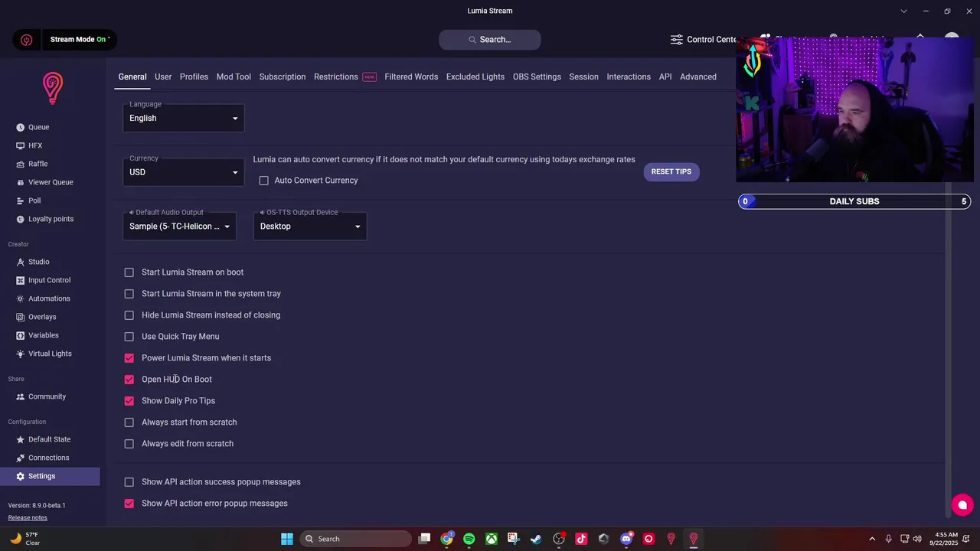Screen dimensions: 980x551
Task: Check Hide Lumia Stream instead of closing
Action: coord(129,315)
